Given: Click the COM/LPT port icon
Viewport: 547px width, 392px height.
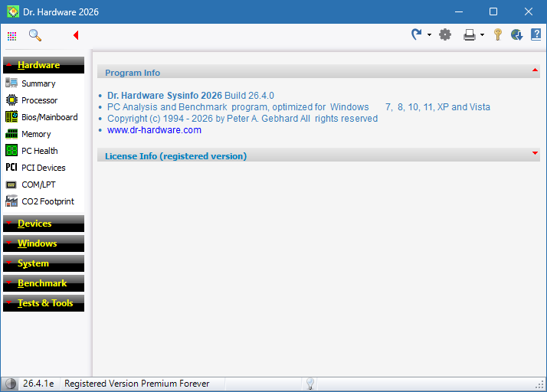Looking at the screenshot, I should tap(11, 185).
